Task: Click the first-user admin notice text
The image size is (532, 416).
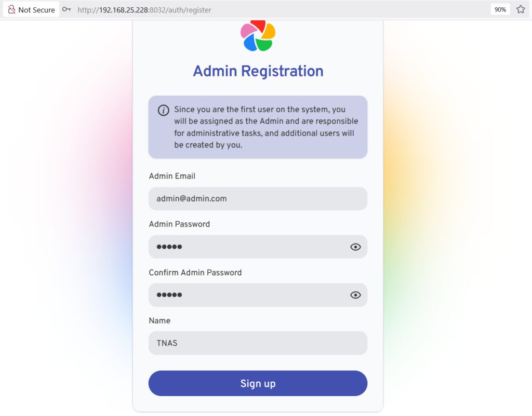Action: tap(265, 127)
